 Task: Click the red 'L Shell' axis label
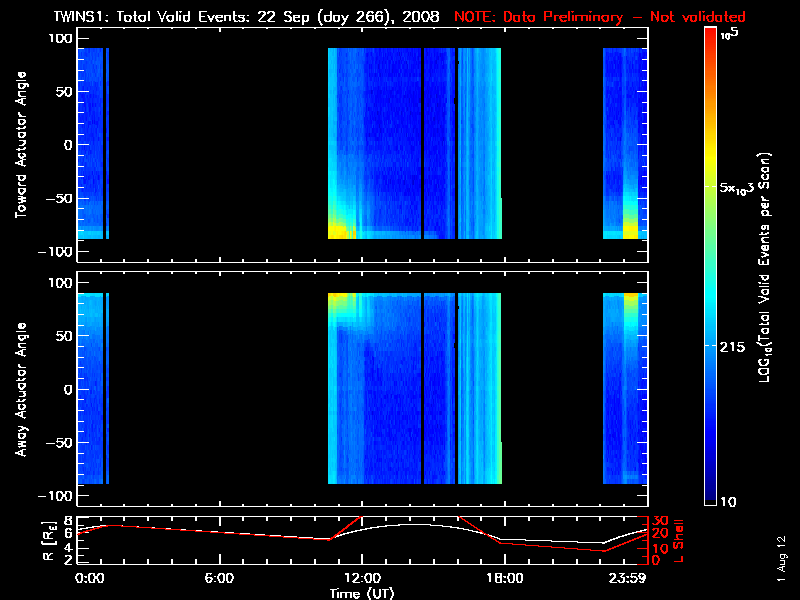coord(679,540)
